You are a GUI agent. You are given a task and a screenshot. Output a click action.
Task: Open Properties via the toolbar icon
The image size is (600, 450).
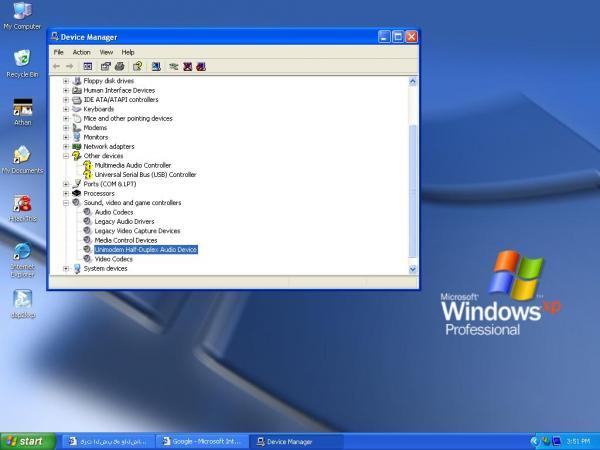click(105, 67)
